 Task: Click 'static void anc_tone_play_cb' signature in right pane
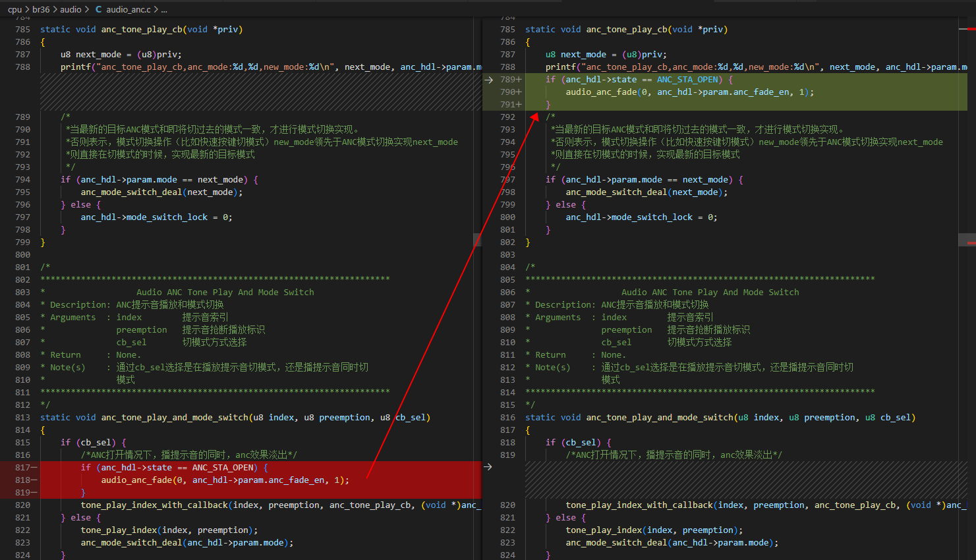tap(627, 30)
